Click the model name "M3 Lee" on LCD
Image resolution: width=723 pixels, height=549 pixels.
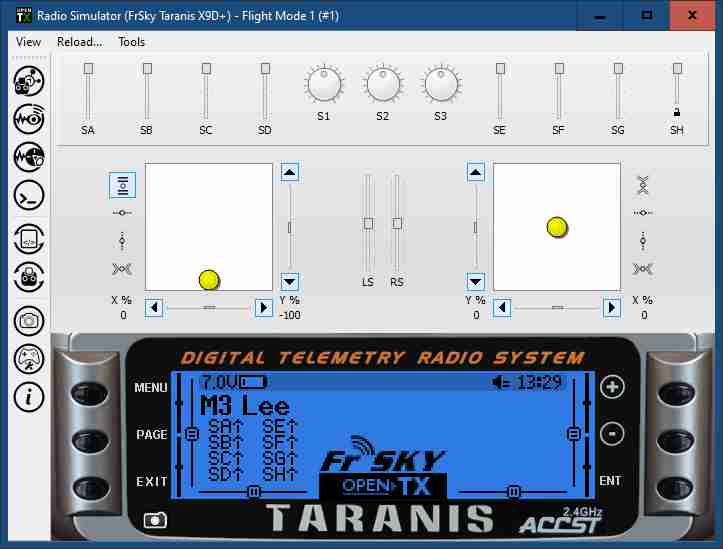(x=245, y=406)
